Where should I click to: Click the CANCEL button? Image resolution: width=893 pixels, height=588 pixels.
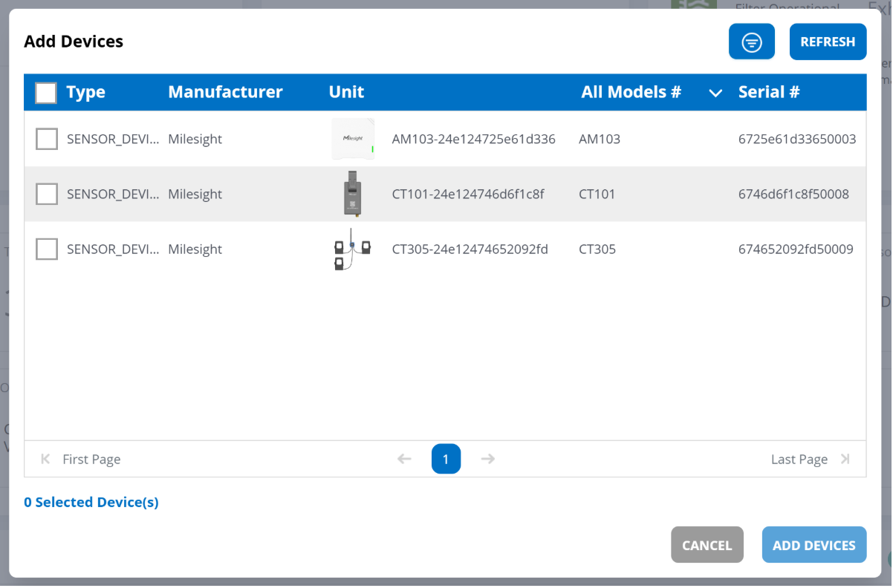tap(707, 545)
